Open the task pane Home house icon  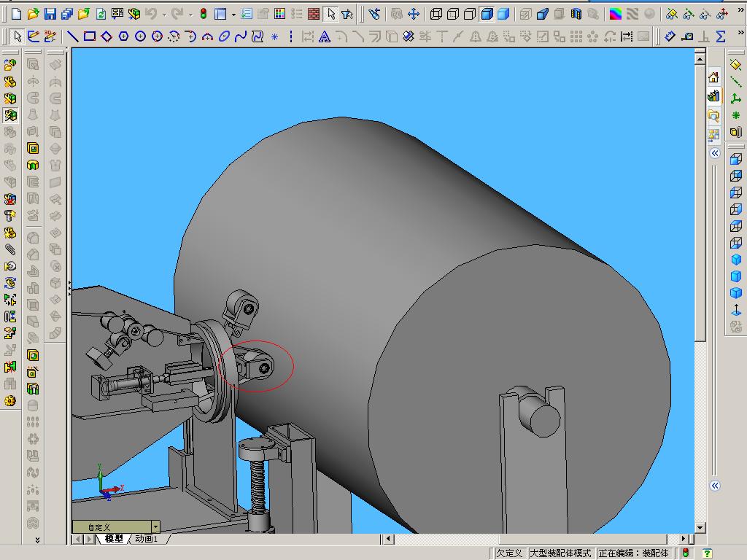click(x=713, y=77)
